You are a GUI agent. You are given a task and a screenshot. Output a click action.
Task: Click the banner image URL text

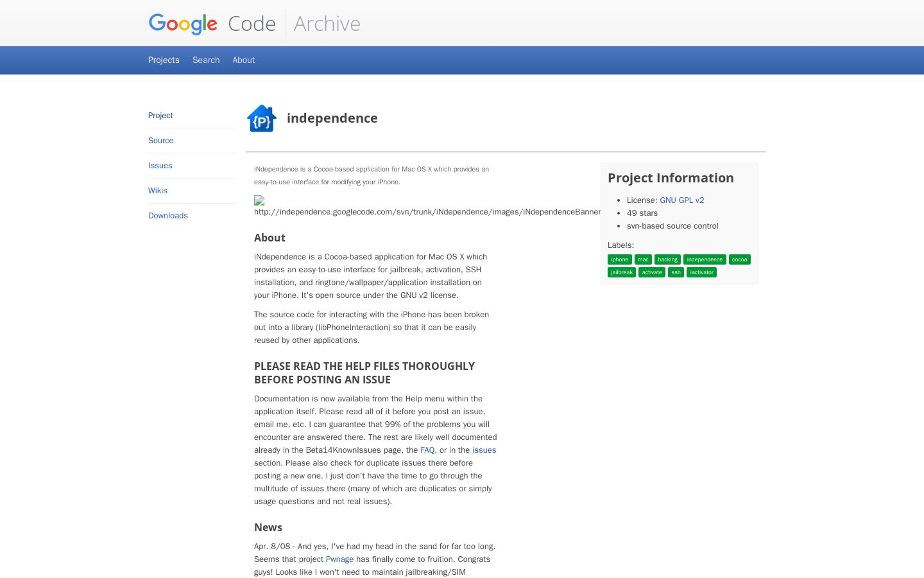427,212
